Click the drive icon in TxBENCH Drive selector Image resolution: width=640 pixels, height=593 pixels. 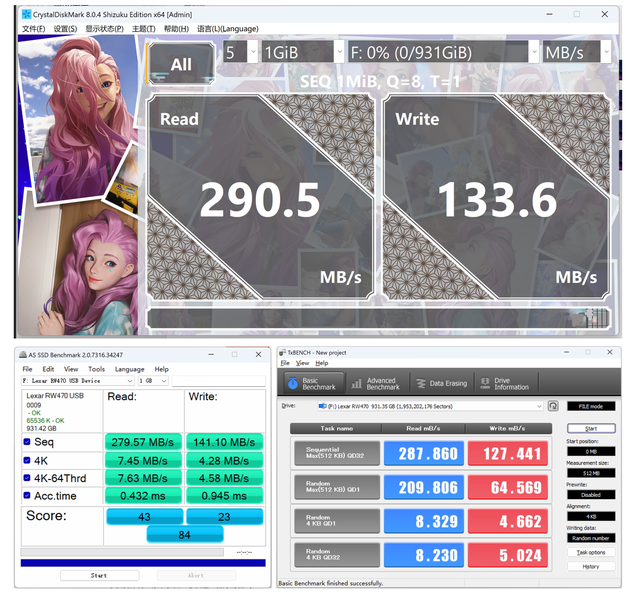(x=322, y=406)
